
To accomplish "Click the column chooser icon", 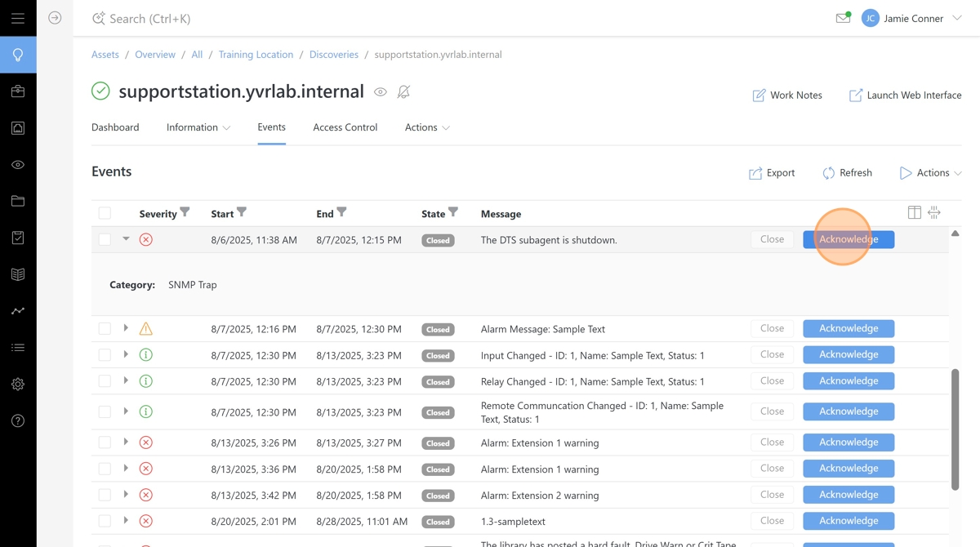I will click(x=915, y=213).
